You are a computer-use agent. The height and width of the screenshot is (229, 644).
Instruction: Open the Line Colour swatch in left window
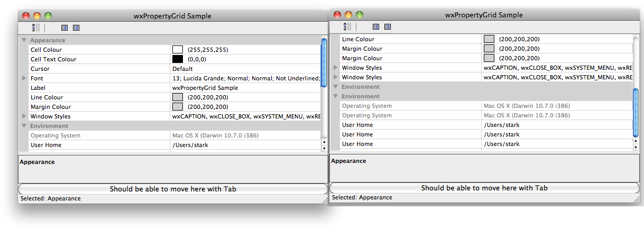coord(178,97)
